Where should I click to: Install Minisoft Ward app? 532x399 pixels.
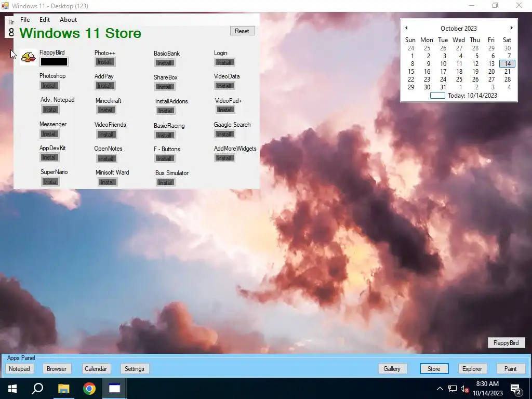click(x=108, y=182)
